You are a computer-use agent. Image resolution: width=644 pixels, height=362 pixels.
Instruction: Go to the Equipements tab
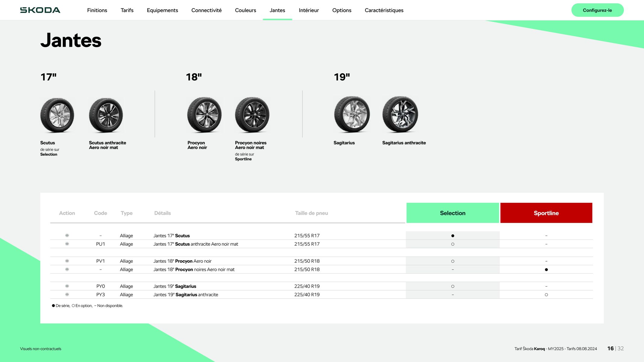click(x=162, y=10)
